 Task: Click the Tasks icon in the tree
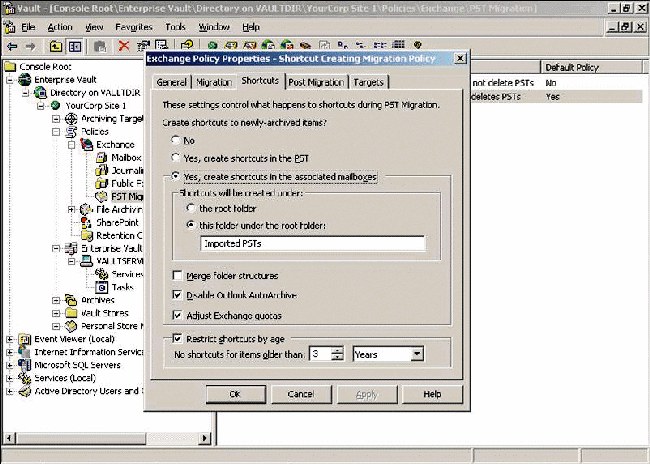(101, 286)
